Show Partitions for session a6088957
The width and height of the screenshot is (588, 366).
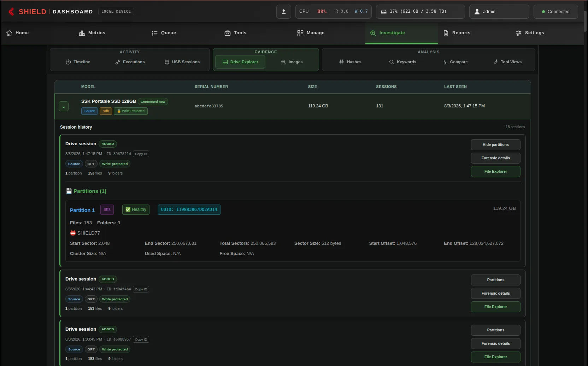pos(495,330)
